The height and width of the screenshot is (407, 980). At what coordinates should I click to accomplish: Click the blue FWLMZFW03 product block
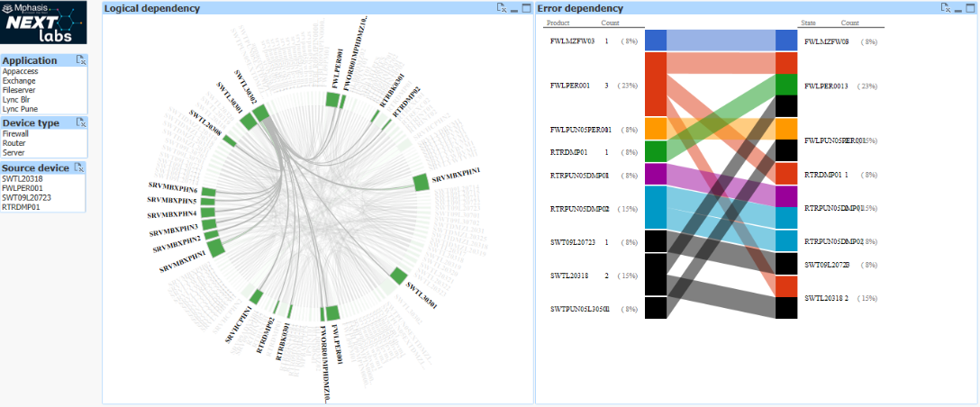(655, 41)
